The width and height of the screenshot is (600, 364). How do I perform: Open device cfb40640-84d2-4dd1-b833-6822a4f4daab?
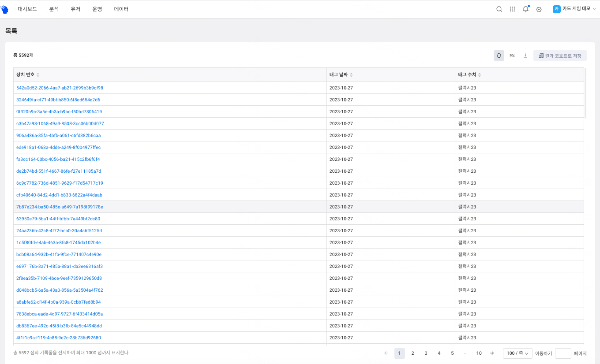pyautogui.click(x=59, y=195)
